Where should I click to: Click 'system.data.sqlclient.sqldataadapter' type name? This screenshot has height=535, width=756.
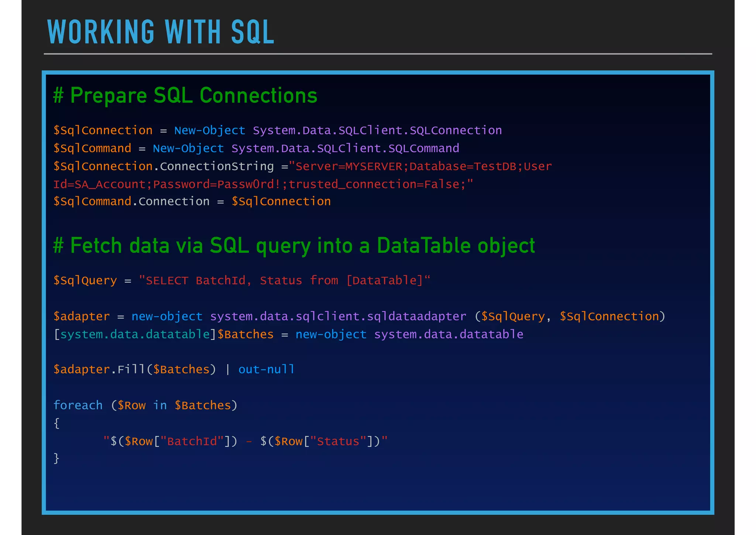[338, 317]
